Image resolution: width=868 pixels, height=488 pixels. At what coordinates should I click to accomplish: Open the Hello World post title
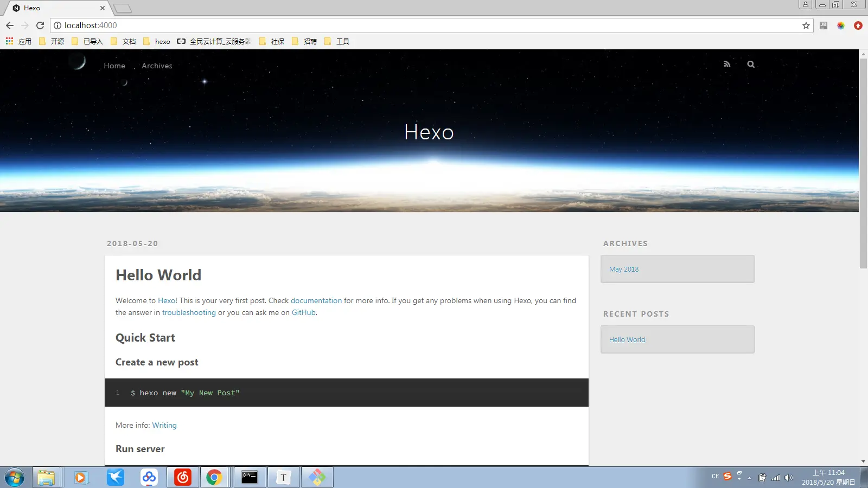158,275
